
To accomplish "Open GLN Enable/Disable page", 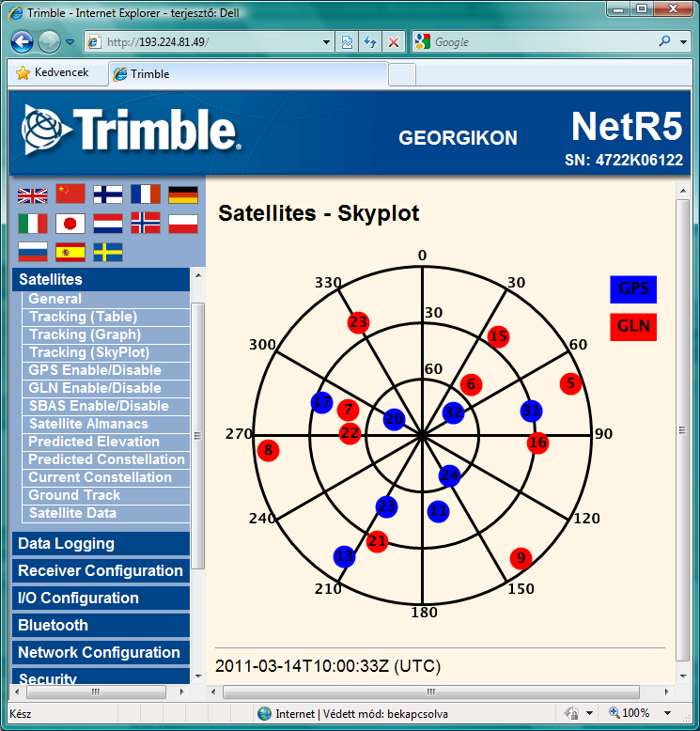I will 106,388.
